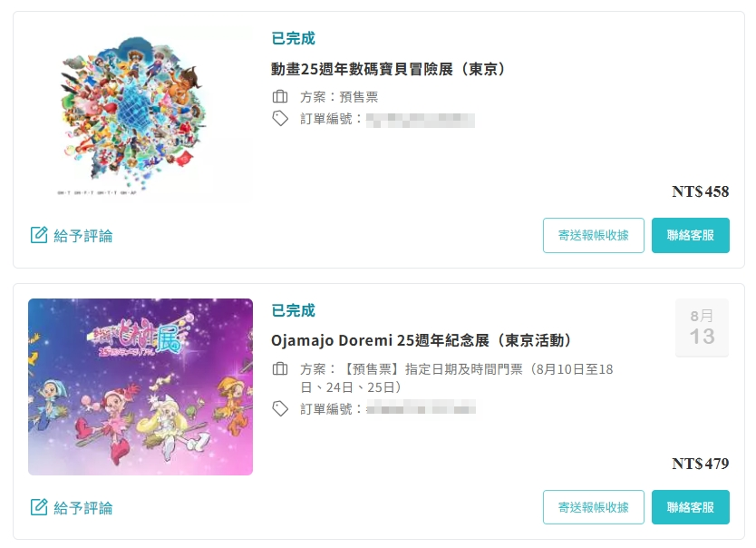The height and width of the screenshot is (548, 756).
Task: Click the suitcase plan icon in Doremi order
Action: (280, 369)
